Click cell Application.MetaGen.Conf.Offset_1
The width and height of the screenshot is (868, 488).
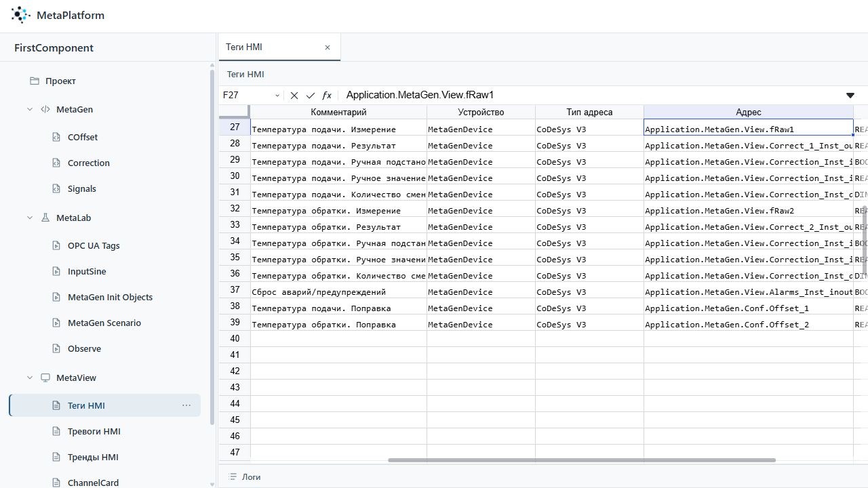tap(749, 308)
